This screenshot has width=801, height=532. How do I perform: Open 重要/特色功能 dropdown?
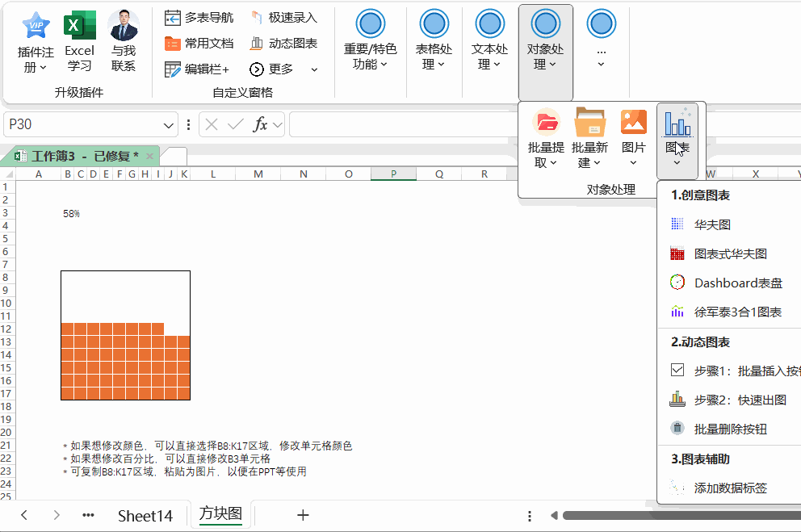click(370, 41)
